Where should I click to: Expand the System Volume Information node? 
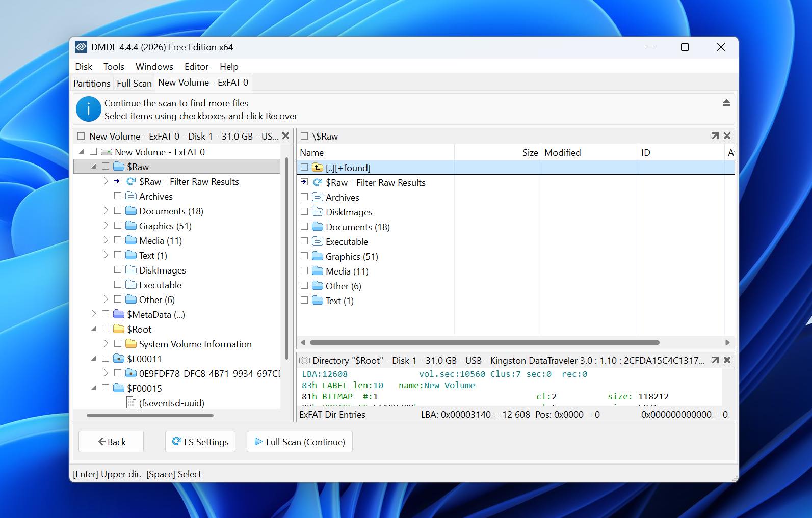[106, 343]
